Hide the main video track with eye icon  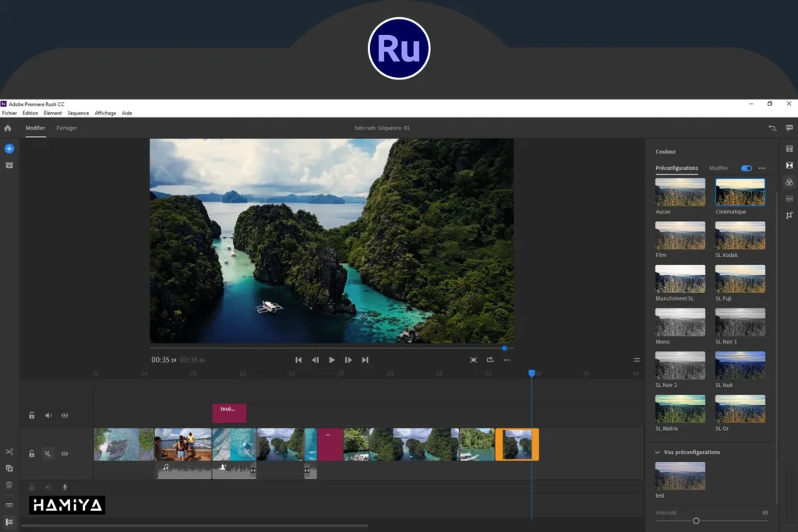click(65, 453)
